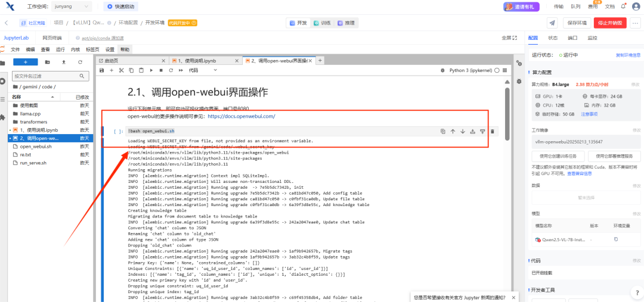The image size is (644, 302).
Task: Copy the Qwen2.5-VL model environment variable
Action: tap(615, 239)
